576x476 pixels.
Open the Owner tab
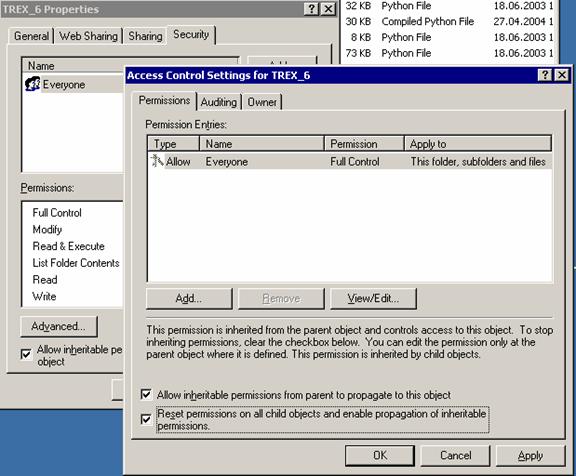tap(262, 102)
